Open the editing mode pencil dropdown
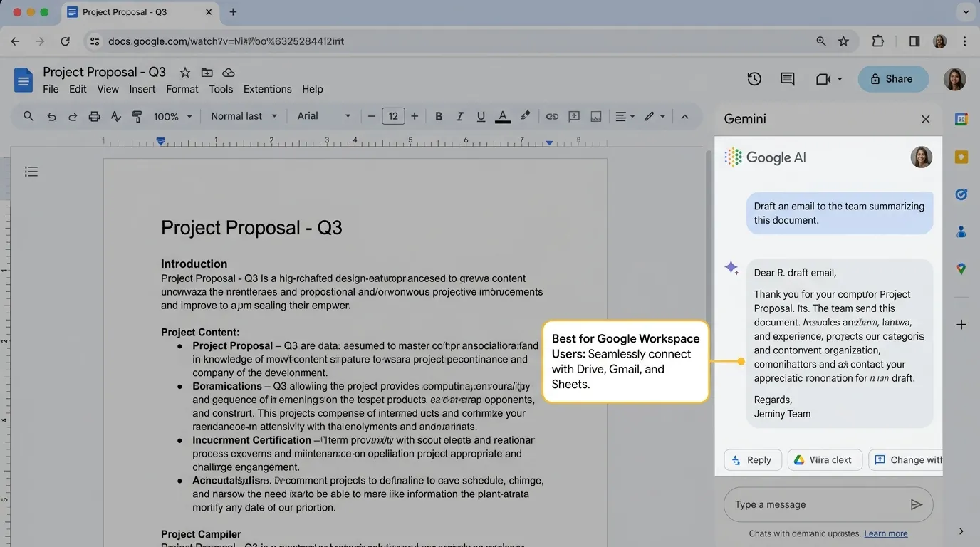The height and width of the screenshot is (547, 980). [655, 116]
